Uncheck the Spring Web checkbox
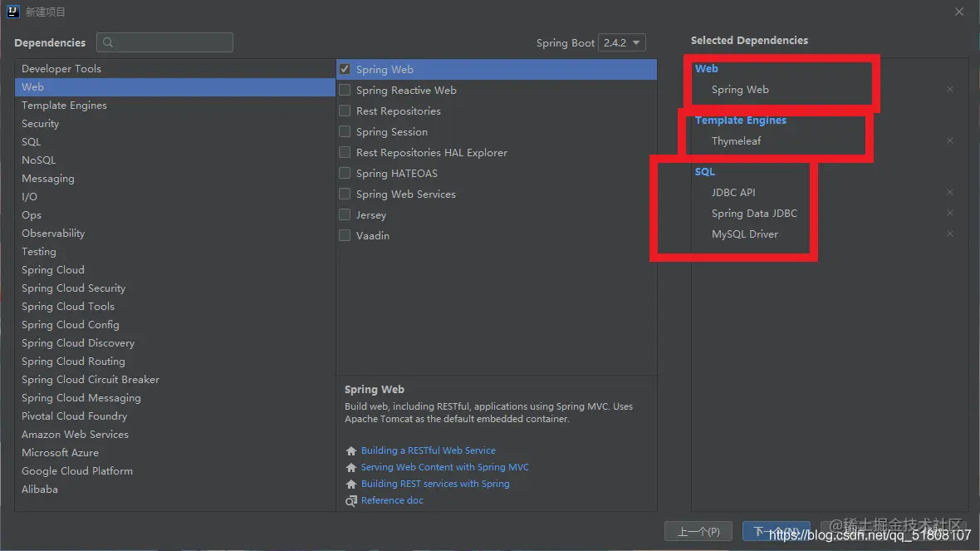 click(345, 70)
